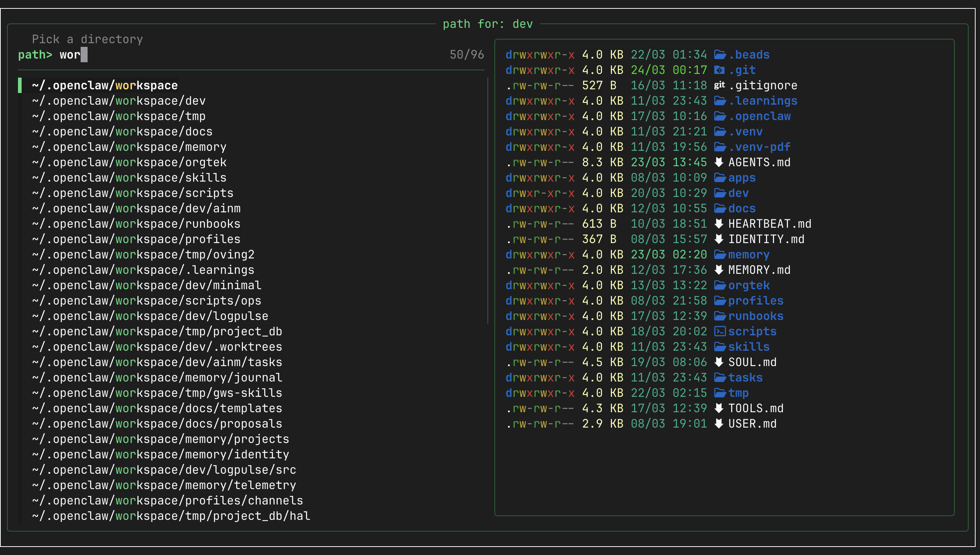Choose the ~/.openclaw/workspace/docs entry
This screenshot has height=555, width=980.
122,131
